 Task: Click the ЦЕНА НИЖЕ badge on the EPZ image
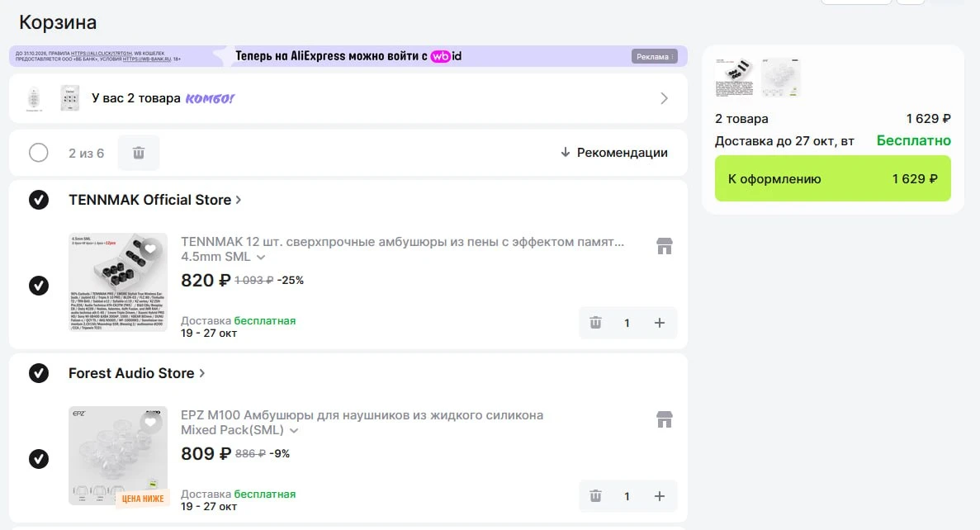[143, 498]
